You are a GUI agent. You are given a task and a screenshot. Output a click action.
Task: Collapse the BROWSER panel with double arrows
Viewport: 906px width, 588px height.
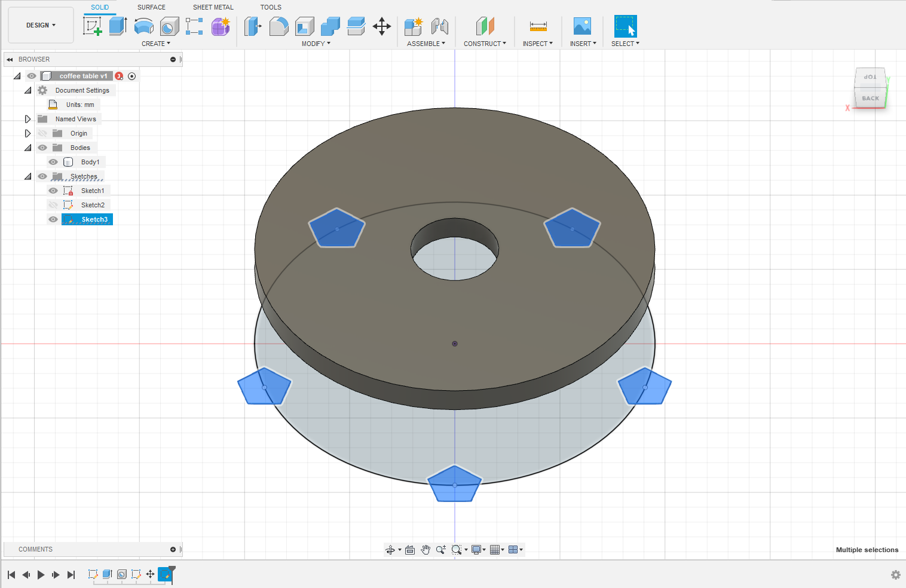pyautogui.click(x=10, y=59)
